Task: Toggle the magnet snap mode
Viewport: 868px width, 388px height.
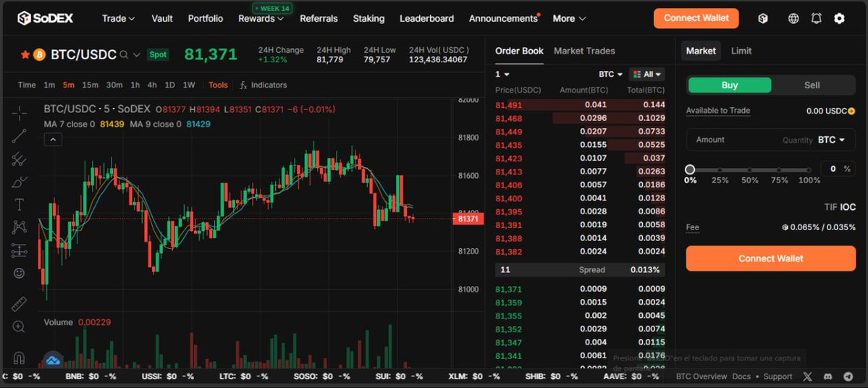Action: tap(20, 358)
